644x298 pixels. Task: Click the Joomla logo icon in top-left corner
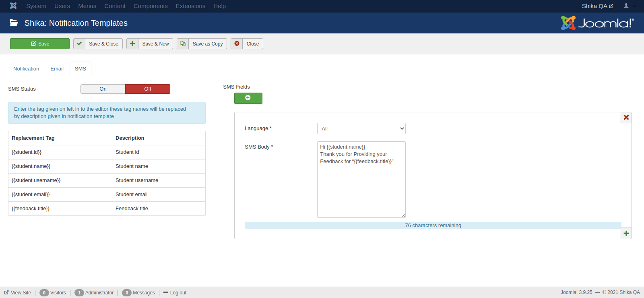13,6
